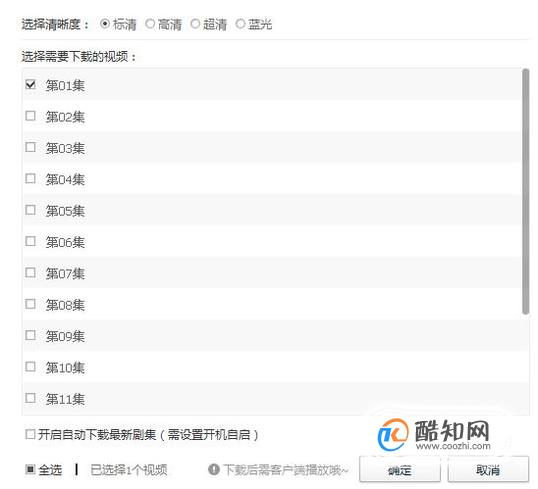Image resolution: width=538 pixels, height=489 pixels.
Task: Click the 确定 confirm button
Action: coord(400,469)
